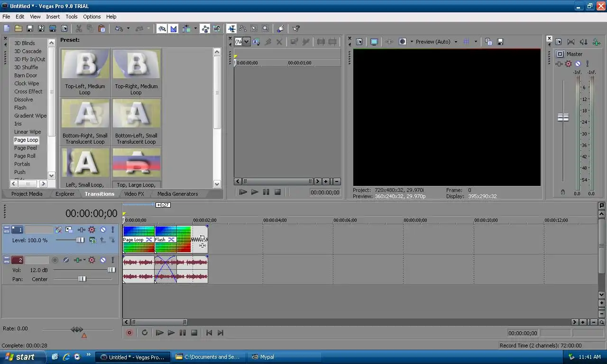Open Trimmer media history combo box
The image size is (607, 364).
point(242,42)
